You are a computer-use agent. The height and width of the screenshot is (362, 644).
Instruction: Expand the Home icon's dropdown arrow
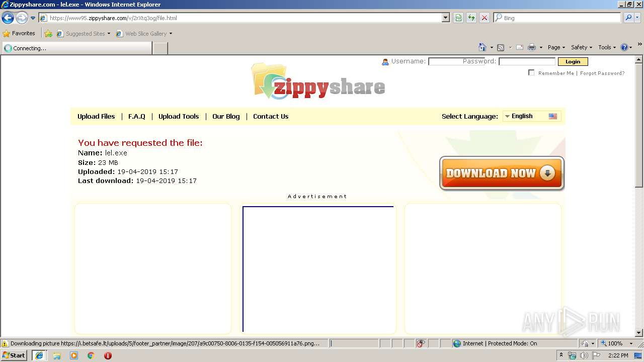[492, 48]
